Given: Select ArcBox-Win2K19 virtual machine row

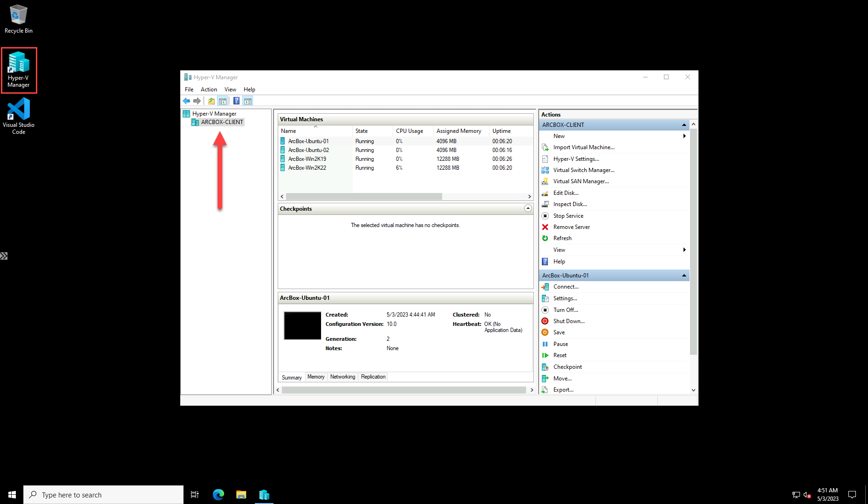Looking at the screenshot, I should click(x=405, y=159).
